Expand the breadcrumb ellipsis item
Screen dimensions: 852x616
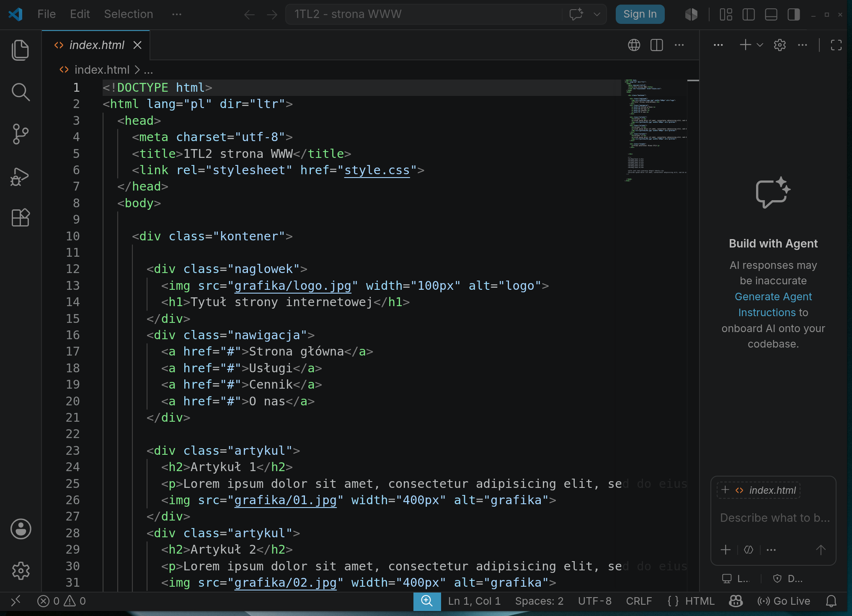pos(148,70)
